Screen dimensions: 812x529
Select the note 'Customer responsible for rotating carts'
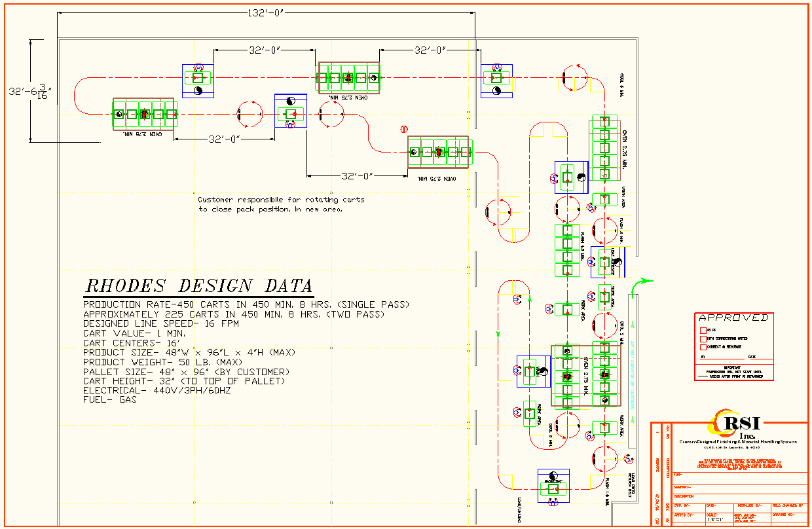coord(280,200)
